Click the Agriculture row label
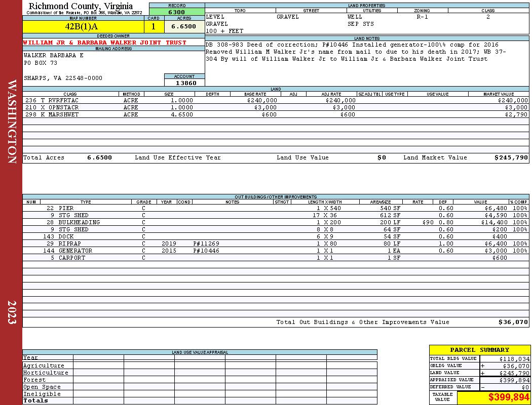This screenshot has height=405, width=532. click(x=44, y=366)
